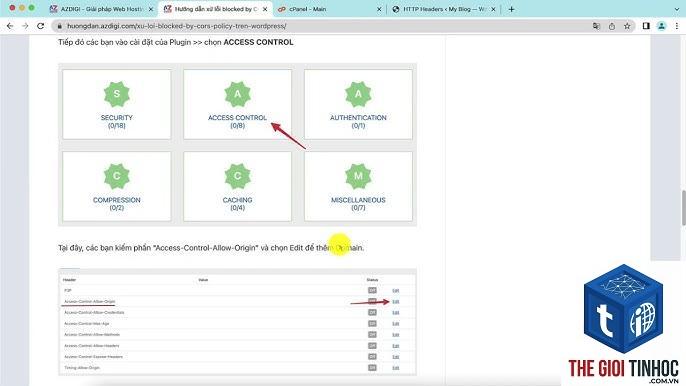This screenshot has width=686, height=386.
Task: Expand the tab search chevron at top right
Action: 677,9
